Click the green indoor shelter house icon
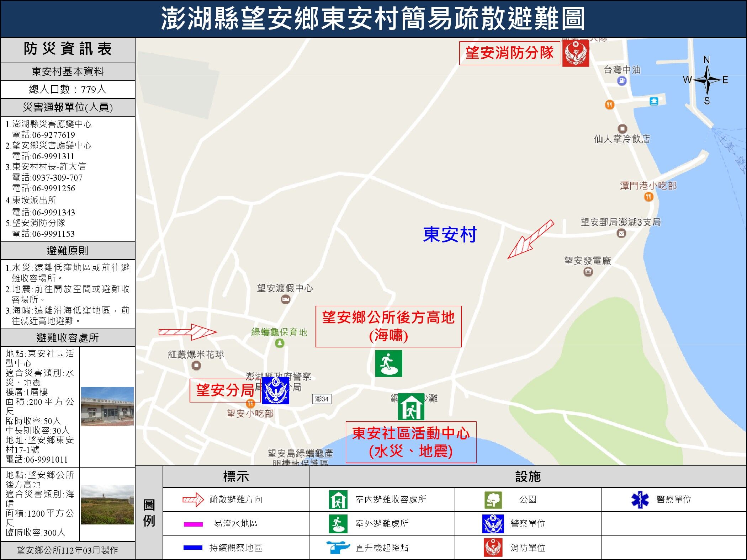 (411, 407)
